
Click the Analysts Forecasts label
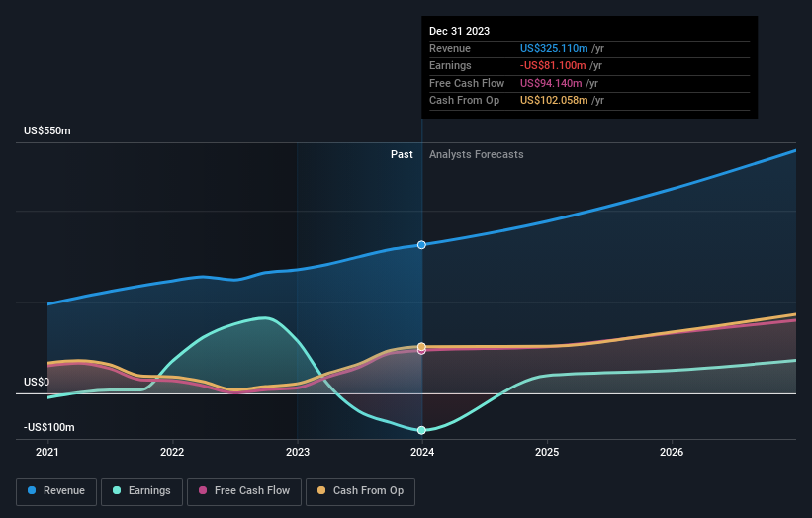[x=477, y=154]
